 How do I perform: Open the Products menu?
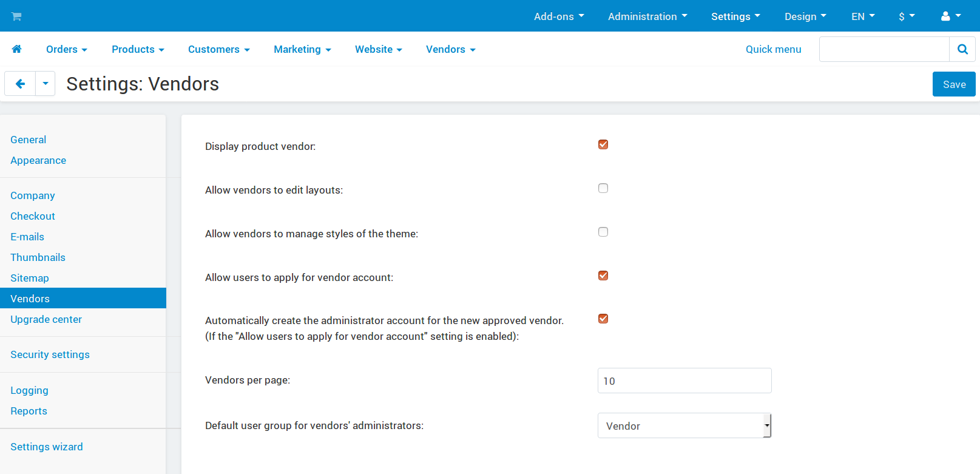click(138, 49)
